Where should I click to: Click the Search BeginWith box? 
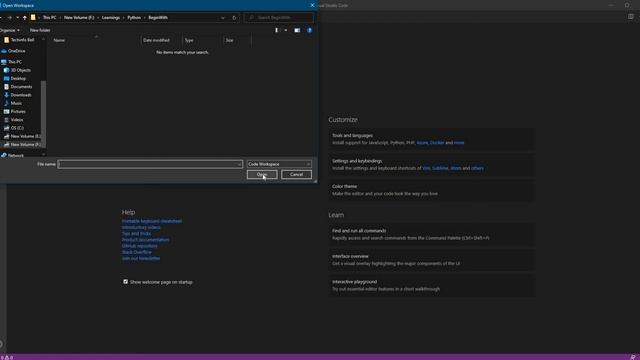(x=279, y=18)
